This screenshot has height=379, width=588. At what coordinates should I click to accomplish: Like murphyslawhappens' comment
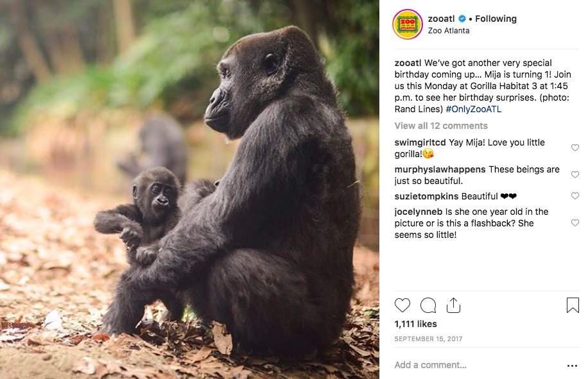click(x=575, y=174)
